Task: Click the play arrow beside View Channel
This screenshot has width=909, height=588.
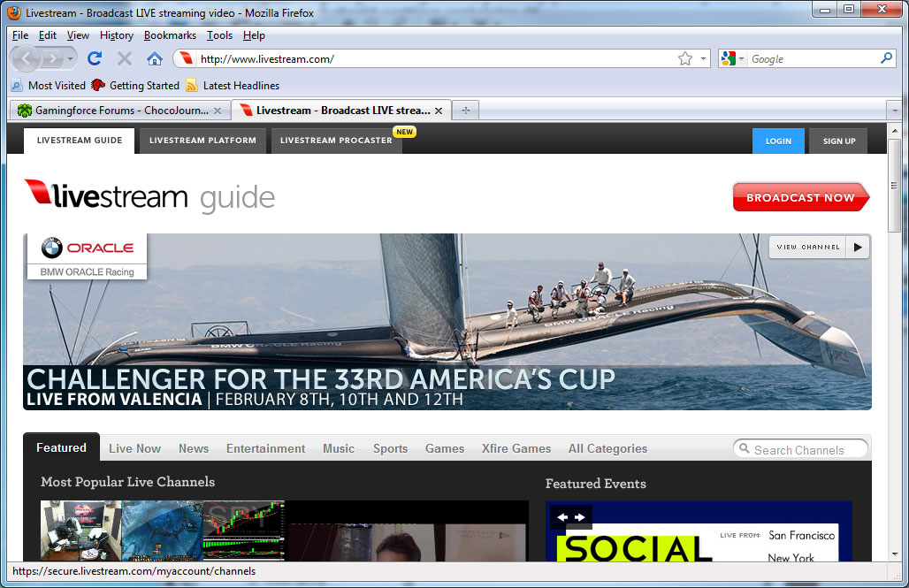Action: 858,247
